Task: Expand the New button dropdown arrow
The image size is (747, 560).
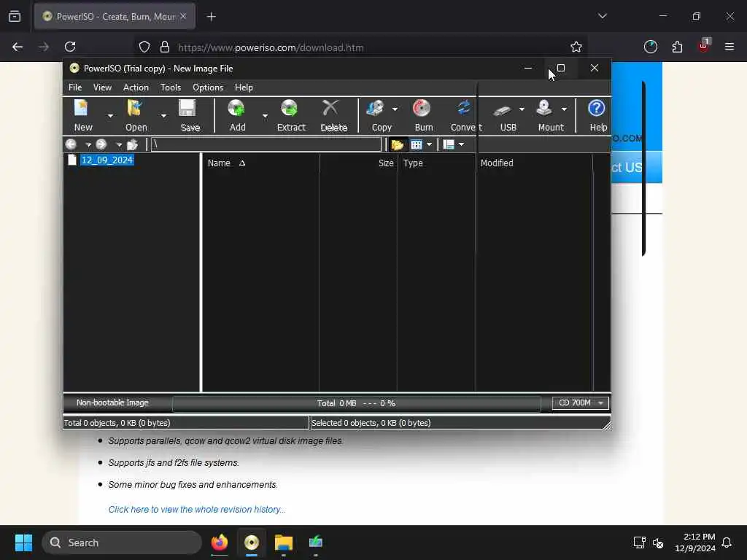Action: tap(110, 116)
